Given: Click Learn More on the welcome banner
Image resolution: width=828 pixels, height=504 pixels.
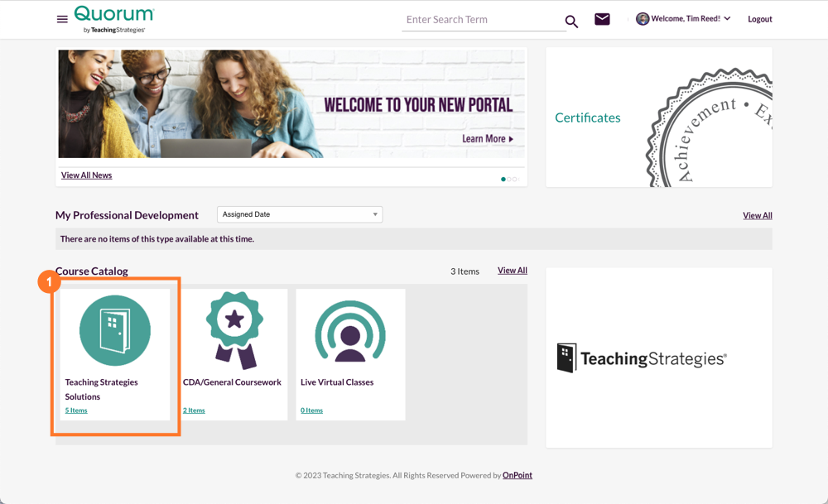Looking at the screenshot, I should pos(487,139).
